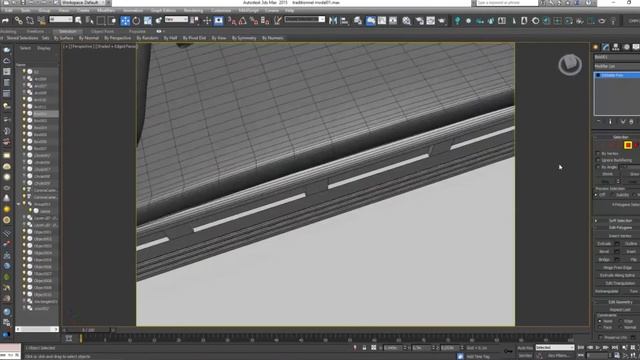Screen dimensions: 640x360
Task: Click the Bevel button
Action: tap(604, 251)
